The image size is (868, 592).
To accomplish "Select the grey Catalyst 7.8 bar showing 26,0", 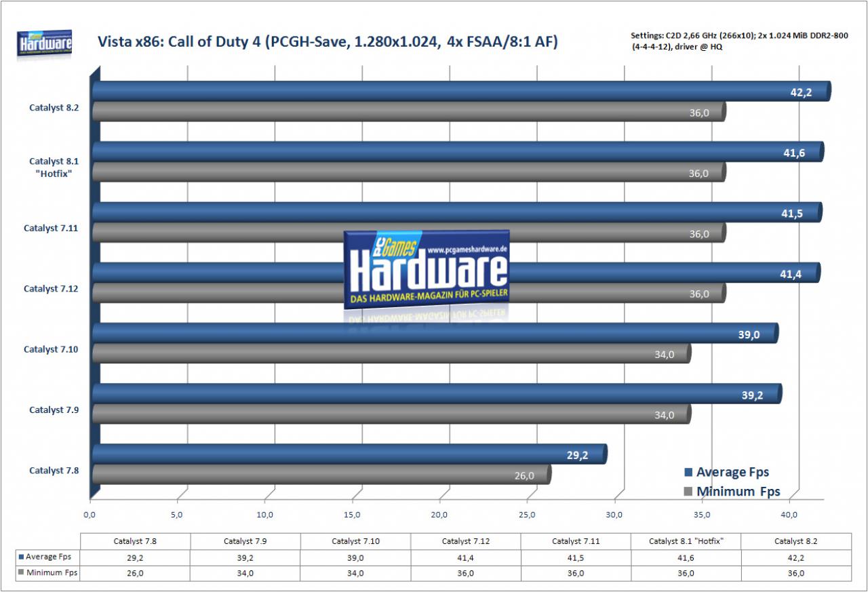I will click(x=322, y=475).
